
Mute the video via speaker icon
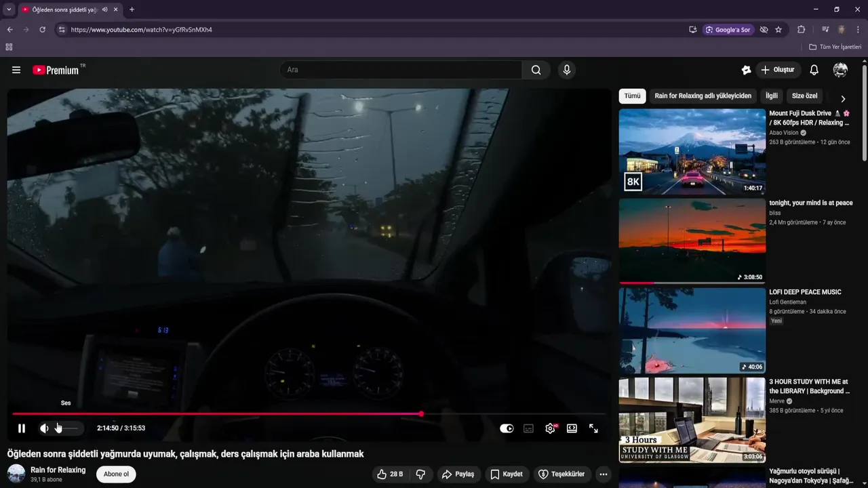(x=44, y=428)
